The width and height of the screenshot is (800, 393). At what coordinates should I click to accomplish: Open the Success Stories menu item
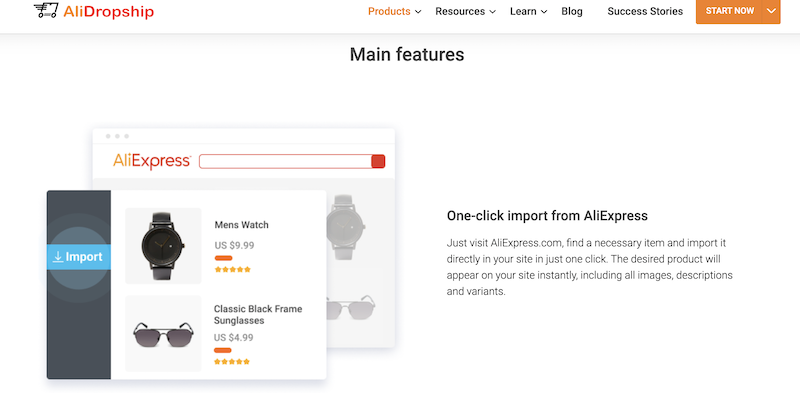[645, 11]
